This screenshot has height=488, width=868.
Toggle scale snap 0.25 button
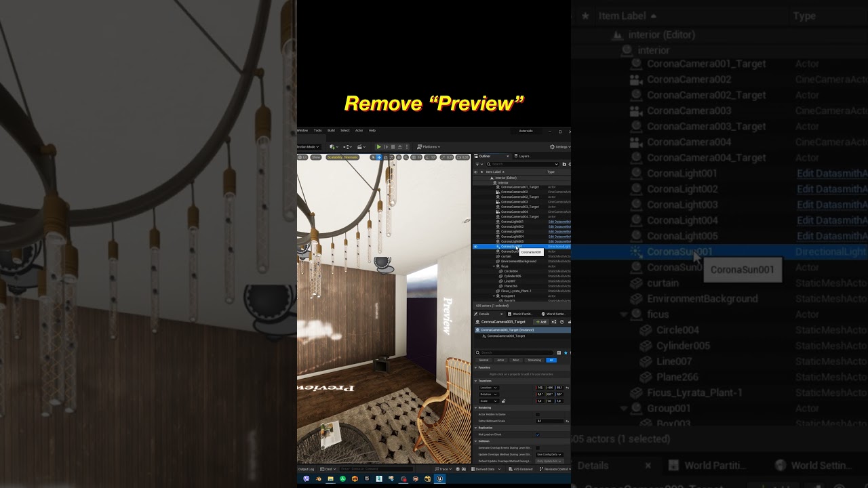click(x=447, y=157)
